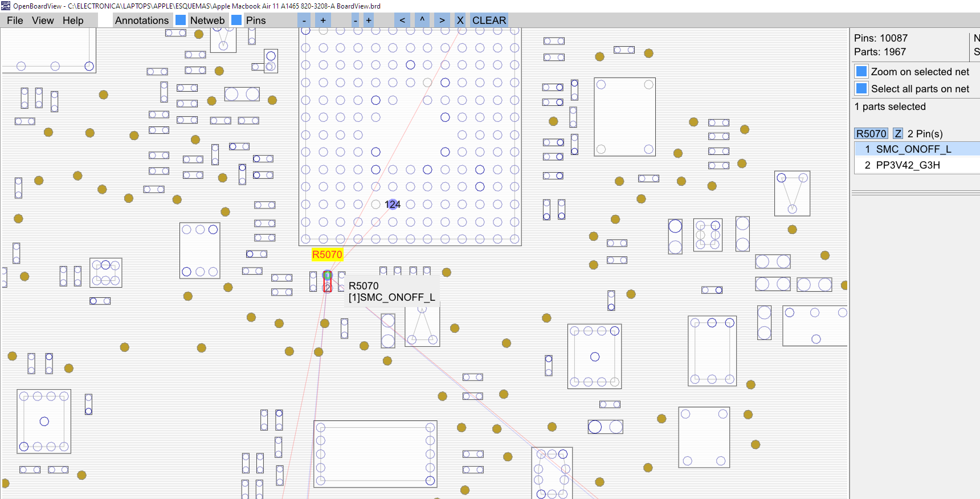Flip board with the ^ button
The image size is (980, 499).
point(422,21)
